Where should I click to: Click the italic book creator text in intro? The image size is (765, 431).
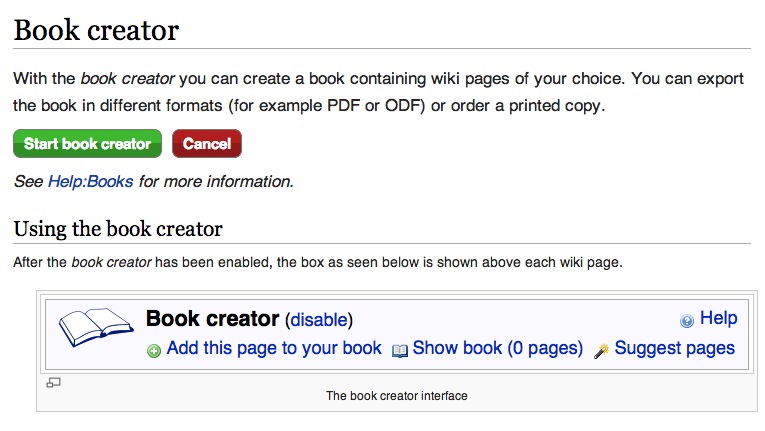[127, 79]
